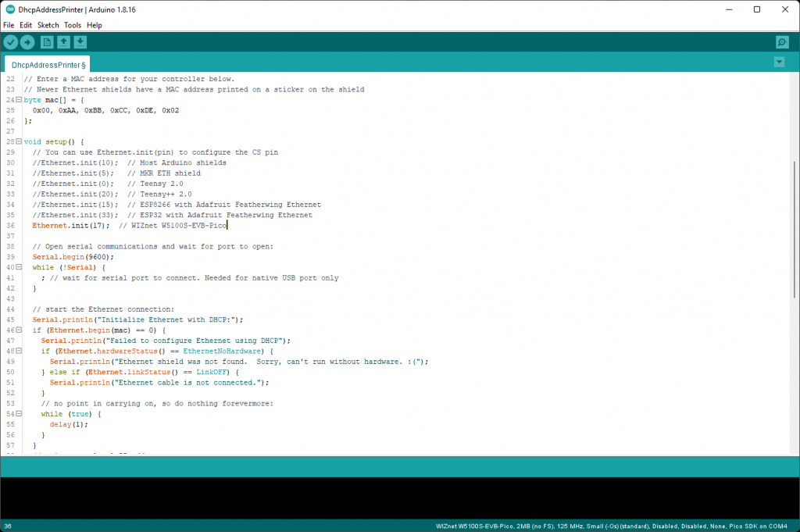
Task: Click the "Ethernet cable is not connected" line
Action: [x=159, y=383]
